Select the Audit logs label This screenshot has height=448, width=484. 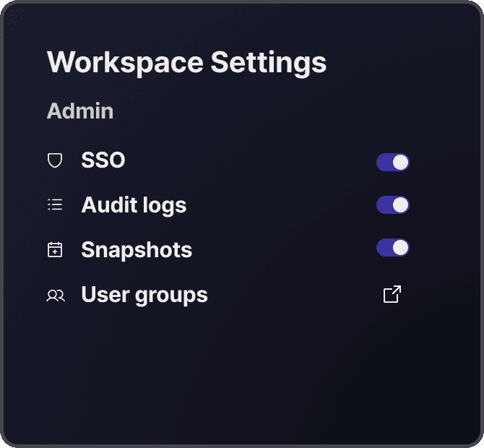click(134, 205)
